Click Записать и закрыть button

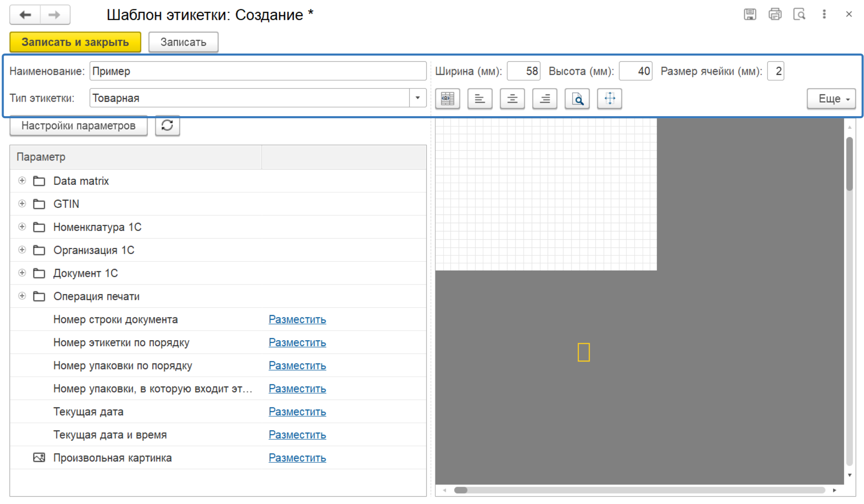click(x=75, y=42)
